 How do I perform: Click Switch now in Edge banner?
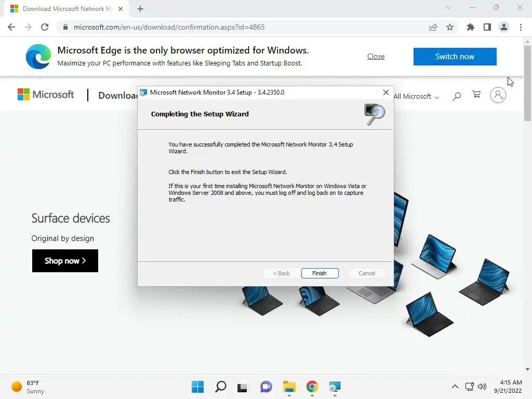455,56
